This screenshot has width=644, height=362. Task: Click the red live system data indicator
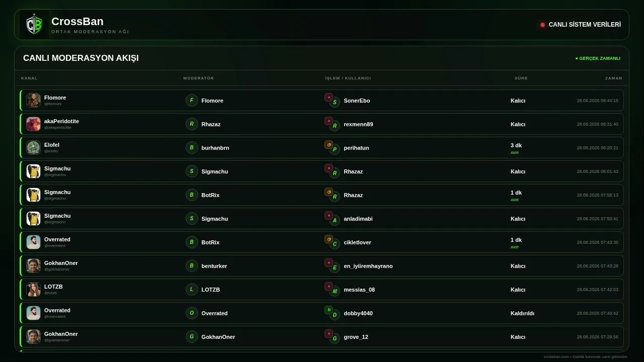(542, 25)
